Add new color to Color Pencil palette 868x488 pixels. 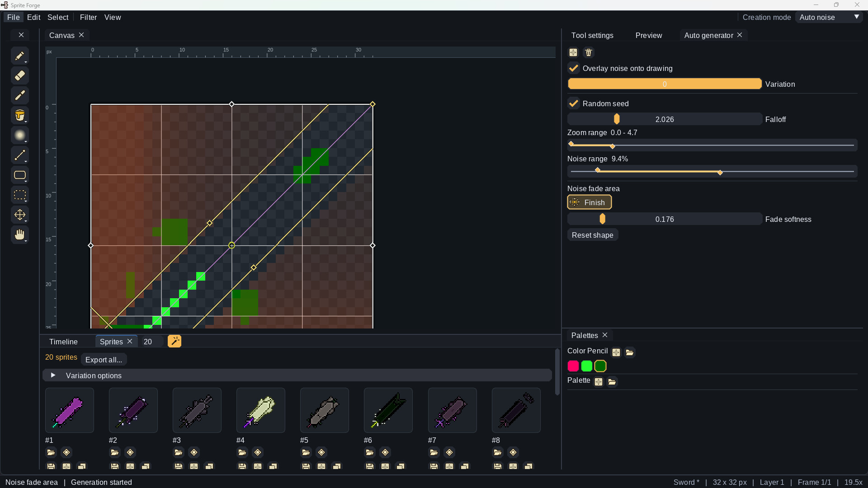616,352
